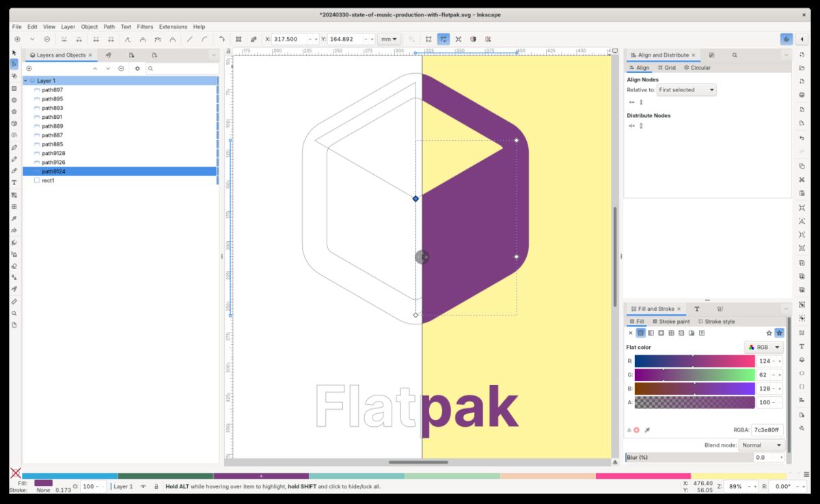The height and width of the screenshot is (504, 820).
Task: Open the units dropdown showing mm
Action: pyautogui.click(x=389, y=39)
